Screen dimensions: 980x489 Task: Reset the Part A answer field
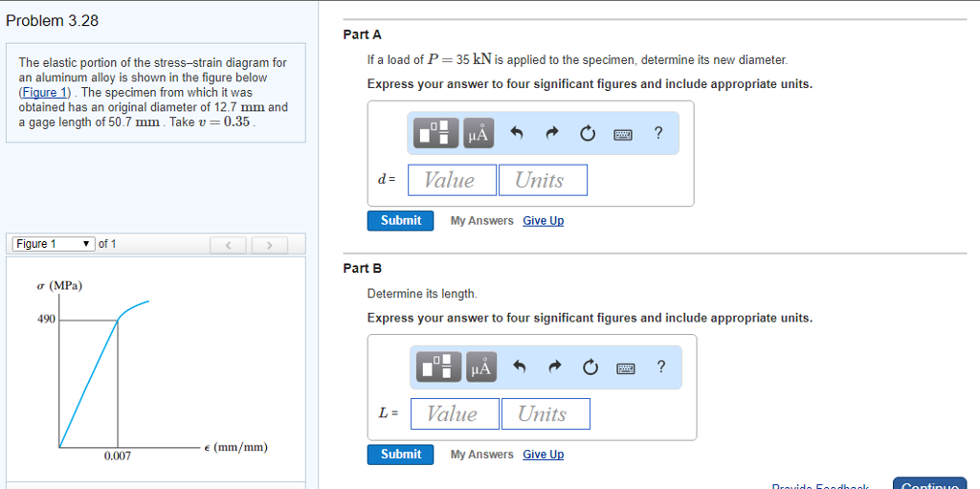[x=587, y=133]
